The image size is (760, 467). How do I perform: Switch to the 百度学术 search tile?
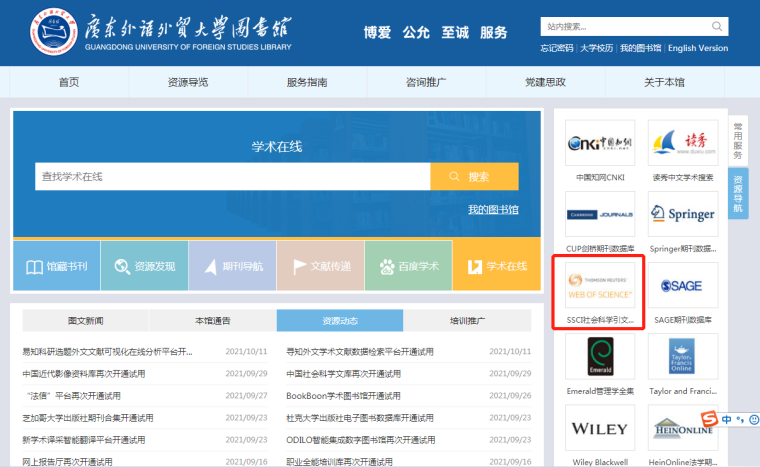coord(408,266)
